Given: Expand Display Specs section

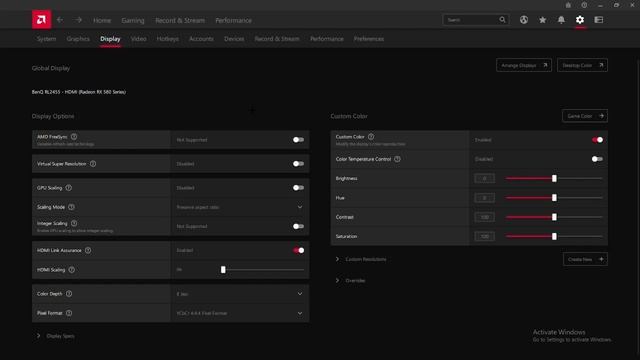Looking at the screenshot, I should click(x=56, y=336).
